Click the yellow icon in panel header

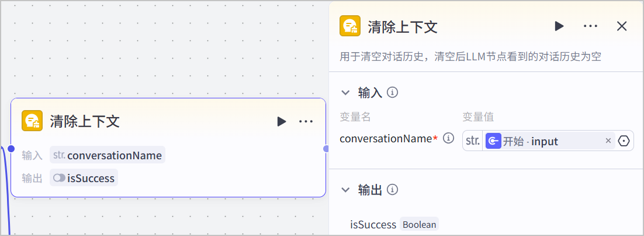[x=350, y=26]
